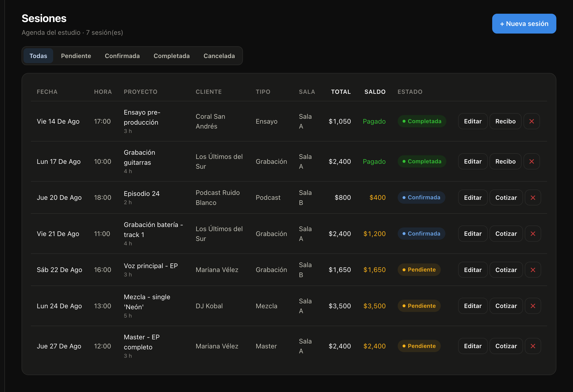Edit the Voz principal - EP session
Image resolution: width=573 pixels, height=392 pixels.
473,270
